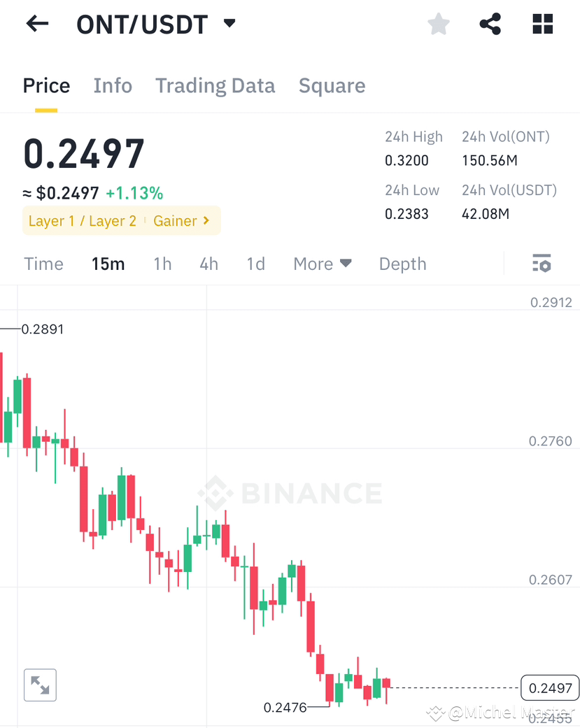580x728 pixels.
Task: Add ONT/USDT to favorites star
Action: click(x=439, y=24)
